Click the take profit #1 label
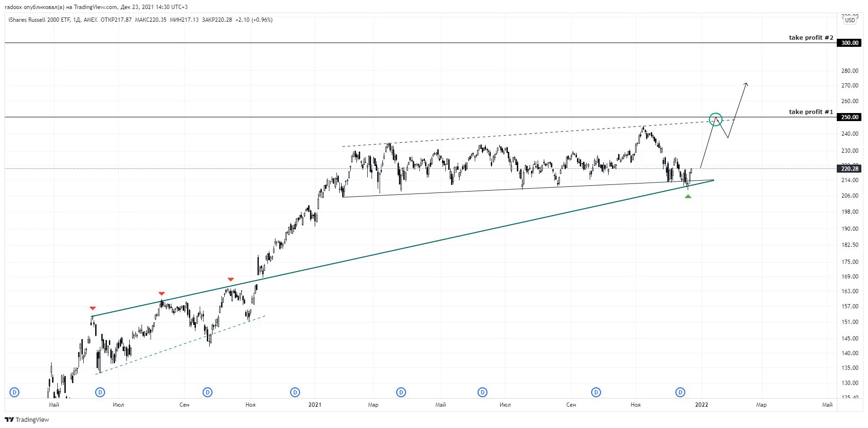Viewport: 868px width, 428px height. click(811, 112)
